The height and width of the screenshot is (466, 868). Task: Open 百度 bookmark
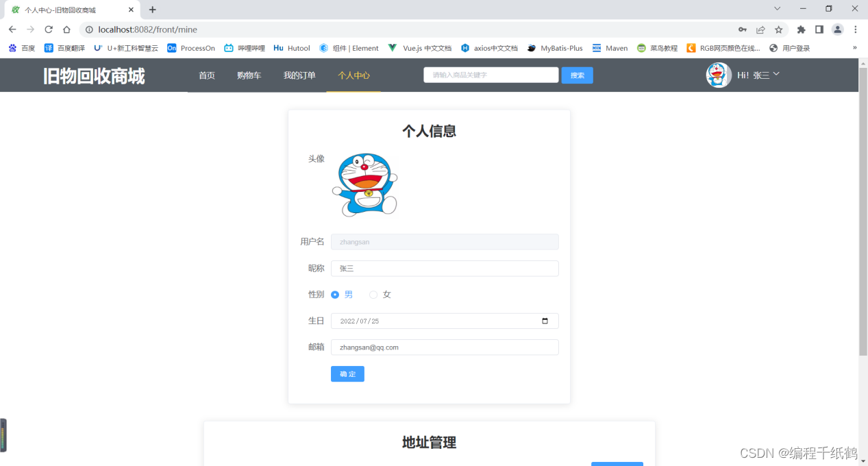(x=21, y=48)
